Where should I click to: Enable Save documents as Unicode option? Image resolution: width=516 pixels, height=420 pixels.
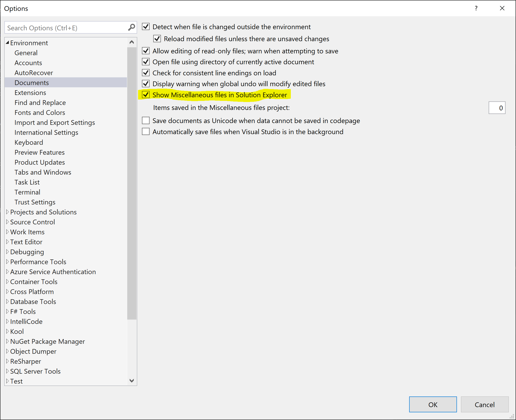(x=146, y=121)
